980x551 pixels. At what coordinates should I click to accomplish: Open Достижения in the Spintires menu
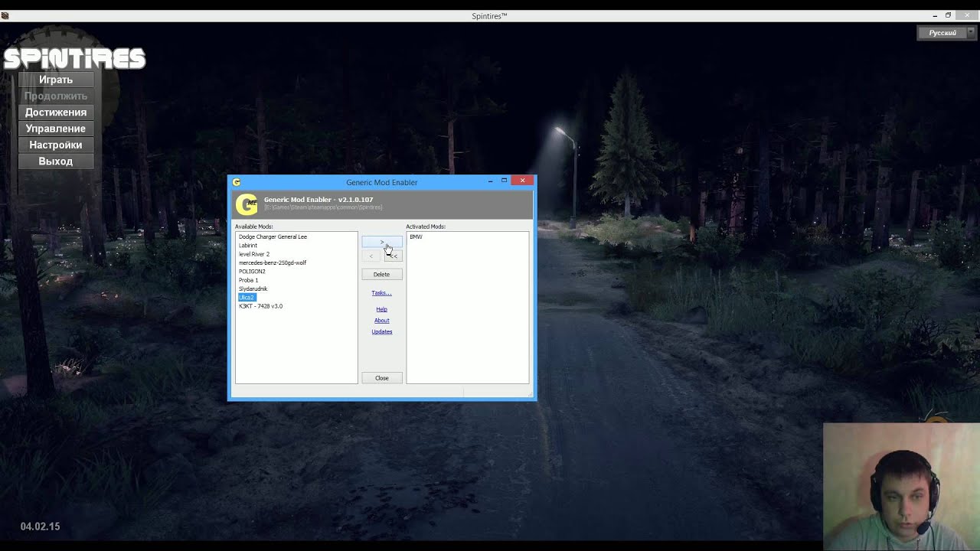[x=56, y=112]
